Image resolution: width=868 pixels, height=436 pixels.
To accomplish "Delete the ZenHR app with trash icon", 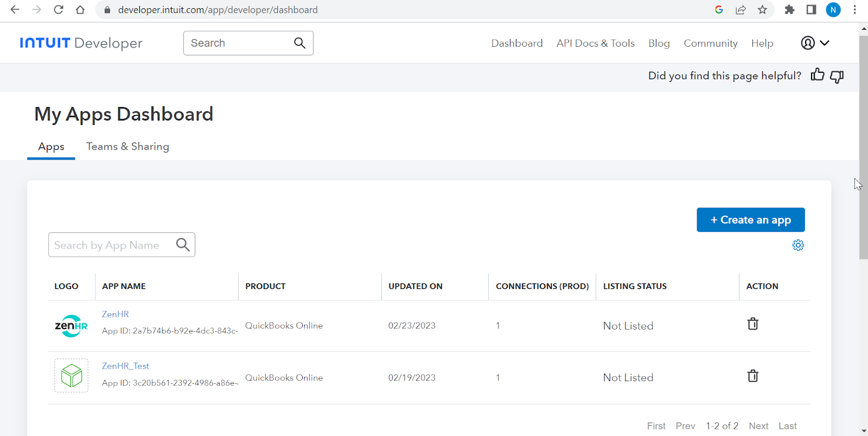I will coord(753,324).
